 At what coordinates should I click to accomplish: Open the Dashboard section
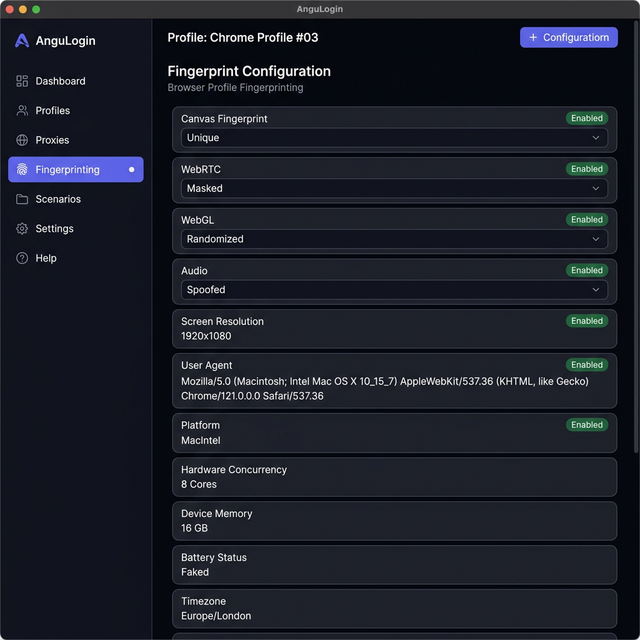[76, 81]
